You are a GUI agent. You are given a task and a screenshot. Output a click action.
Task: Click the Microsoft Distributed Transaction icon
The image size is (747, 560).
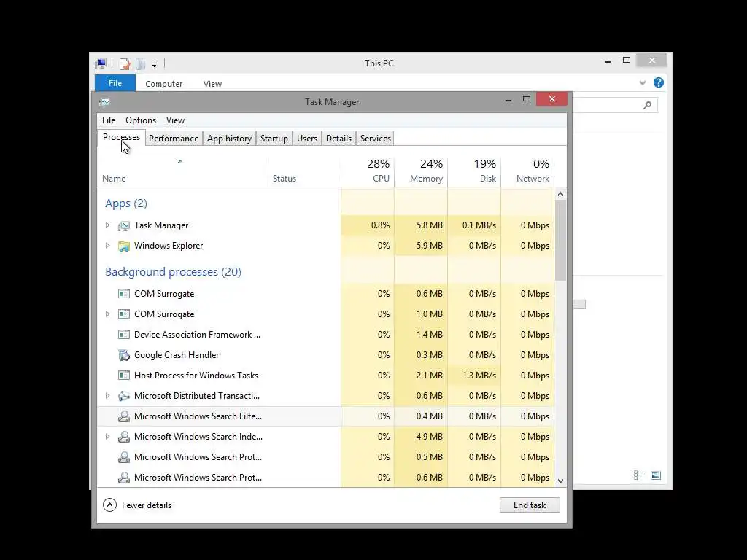point(124,396)
